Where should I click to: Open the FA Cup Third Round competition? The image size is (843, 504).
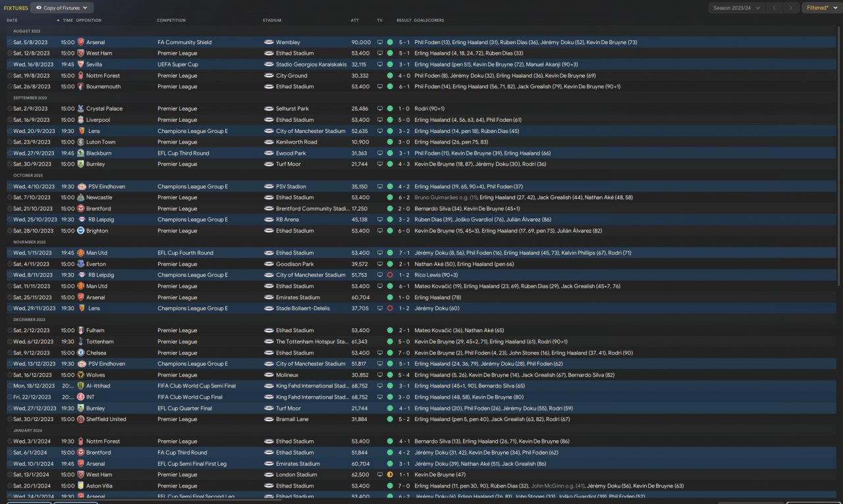pyautogui.click(x=182, y=453)
